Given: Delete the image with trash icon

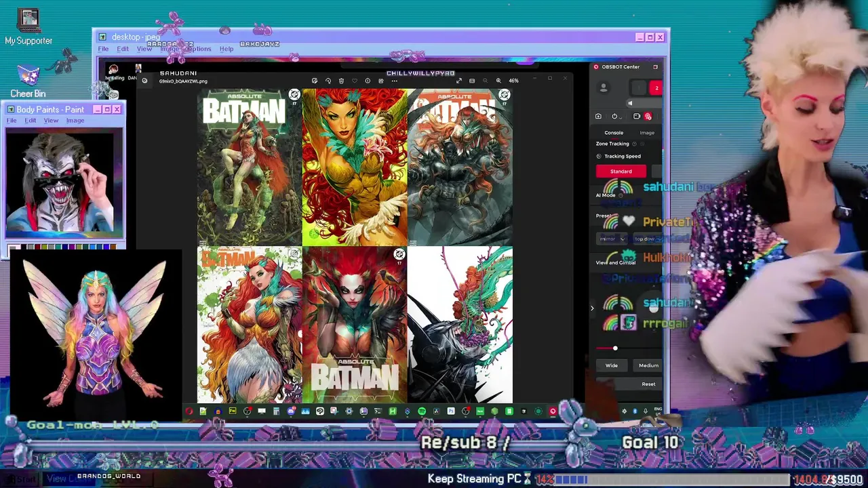Looking at the screenshot, I should pos(341,81).
